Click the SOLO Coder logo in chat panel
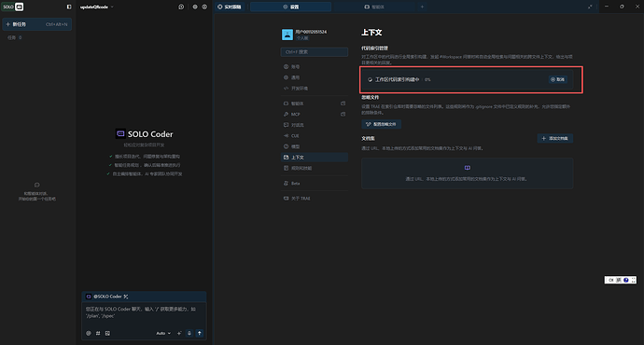The image size is (644, 345). coord(120,133)
